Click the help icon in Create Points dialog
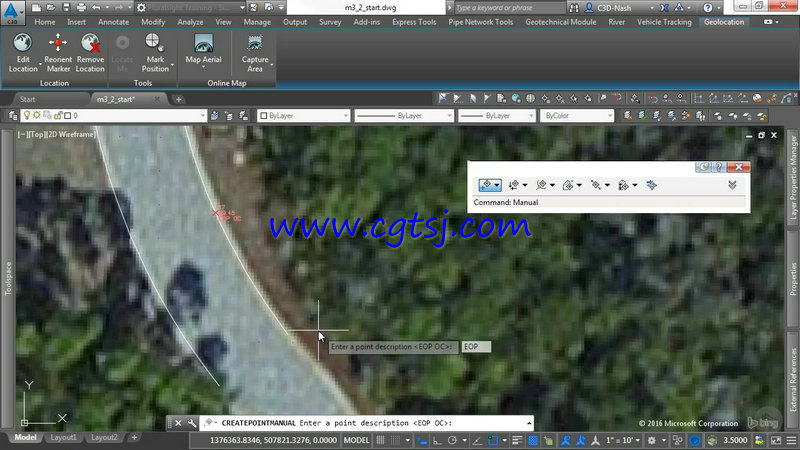 coord(719,167)
